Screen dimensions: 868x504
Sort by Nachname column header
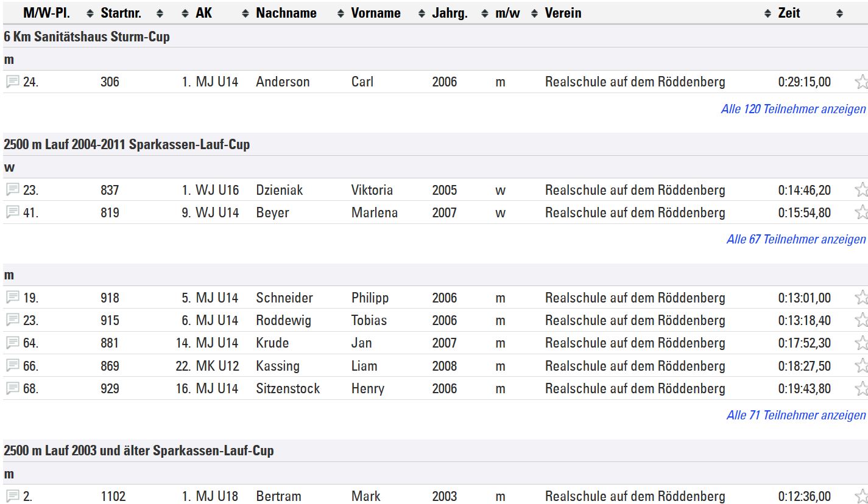point(286,13)
